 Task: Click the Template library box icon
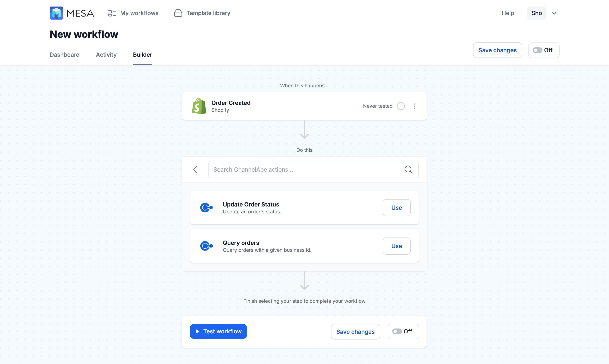tap(178, 13)
